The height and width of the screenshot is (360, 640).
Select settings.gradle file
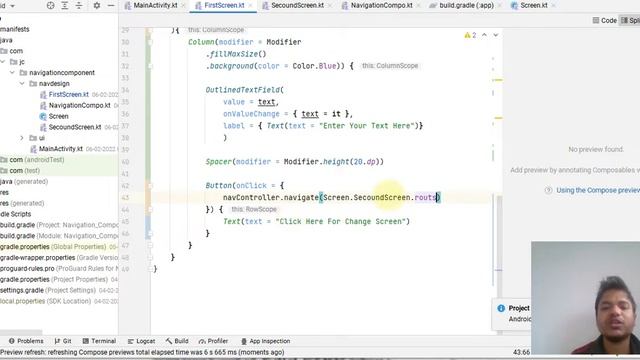click(x=59, y=290)
